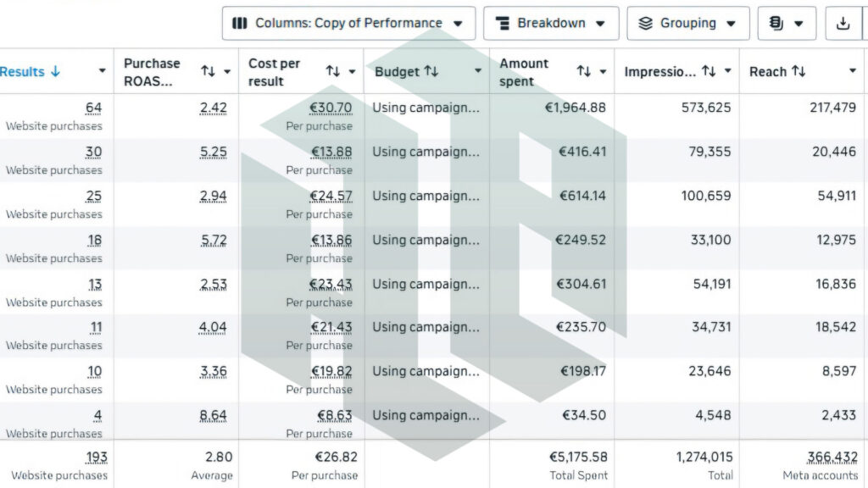The width and height of the screenshot is (868, 488).
Task: Sort by Amount spent arrows icon
Action: coord(583,71)
